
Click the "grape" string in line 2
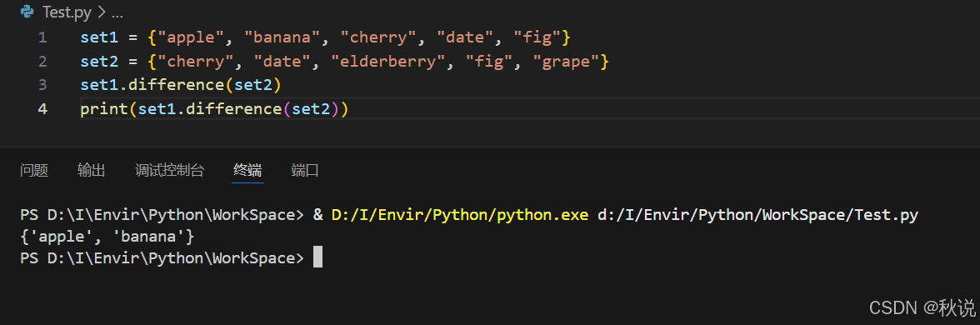point(567,62)
